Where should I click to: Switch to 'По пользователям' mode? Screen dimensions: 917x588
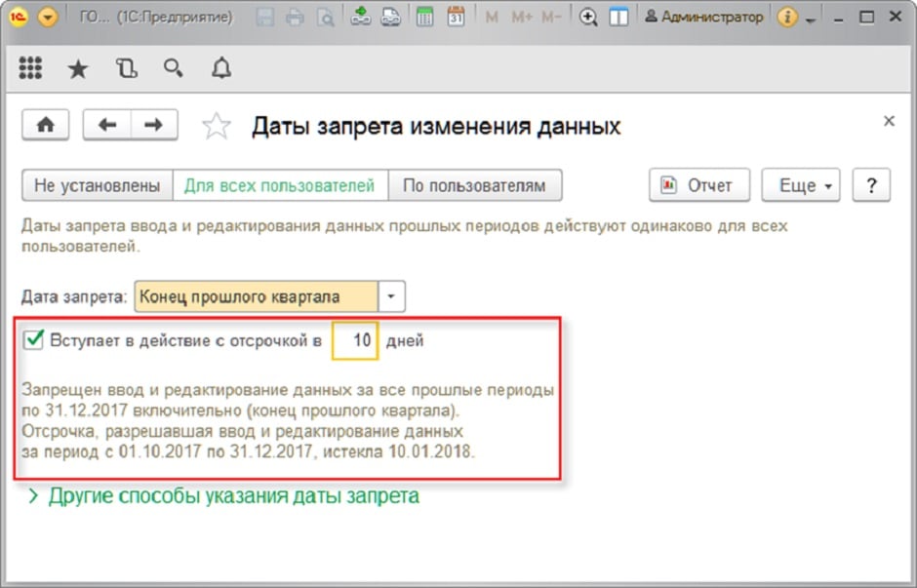coord(475,185)
